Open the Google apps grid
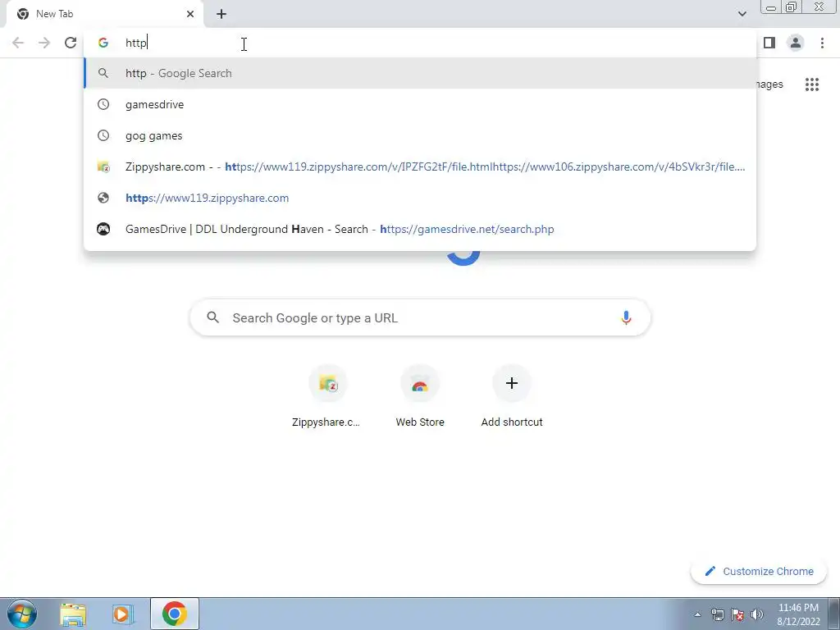Screen dimensions: 840x630 [x=812, y=84]
